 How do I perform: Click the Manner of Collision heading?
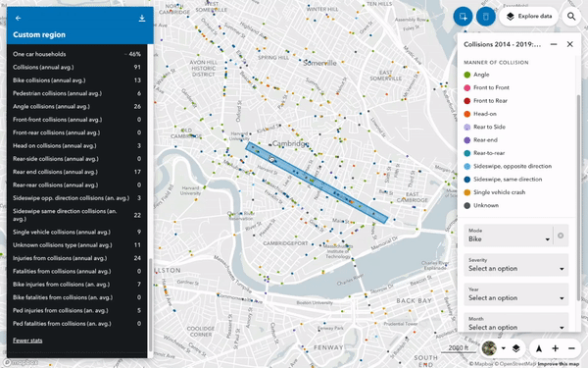[496, 63]
